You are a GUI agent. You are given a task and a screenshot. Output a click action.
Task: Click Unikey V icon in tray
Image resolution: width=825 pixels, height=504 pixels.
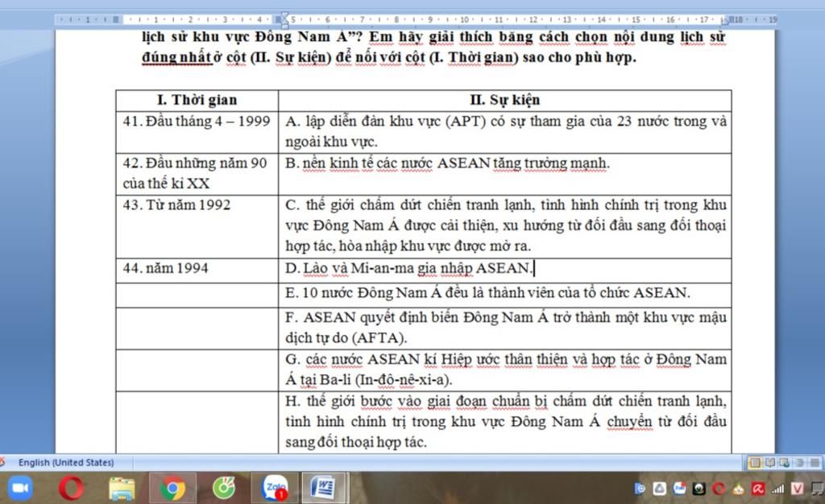[x=798, y=489]
